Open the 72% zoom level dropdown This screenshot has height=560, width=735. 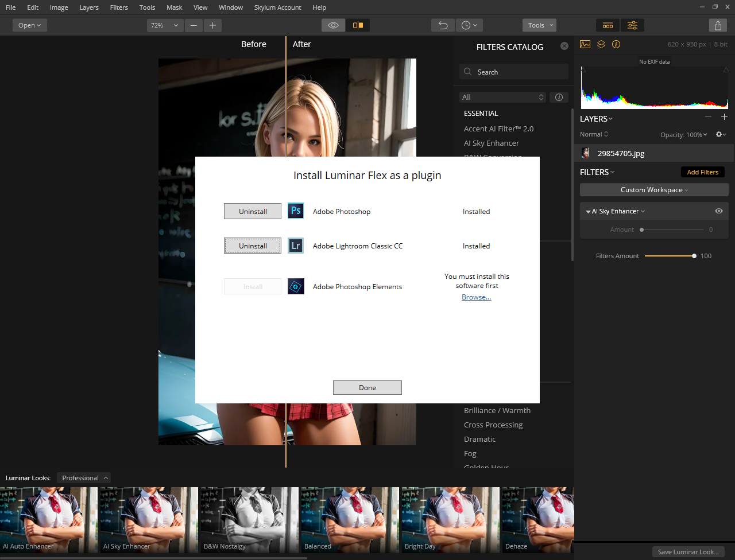tap(165, 25)
